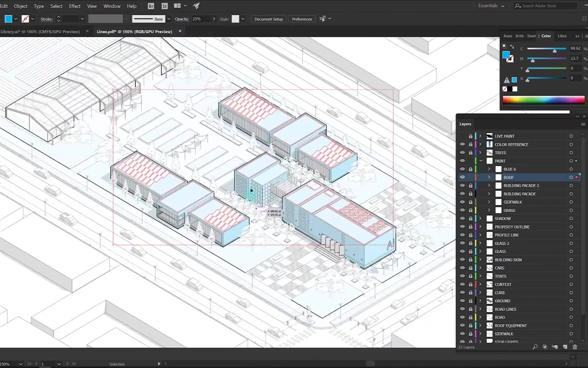Click the control bar Fill color swatch
This screenshot has height=368, width=588.
pos(9,19)
